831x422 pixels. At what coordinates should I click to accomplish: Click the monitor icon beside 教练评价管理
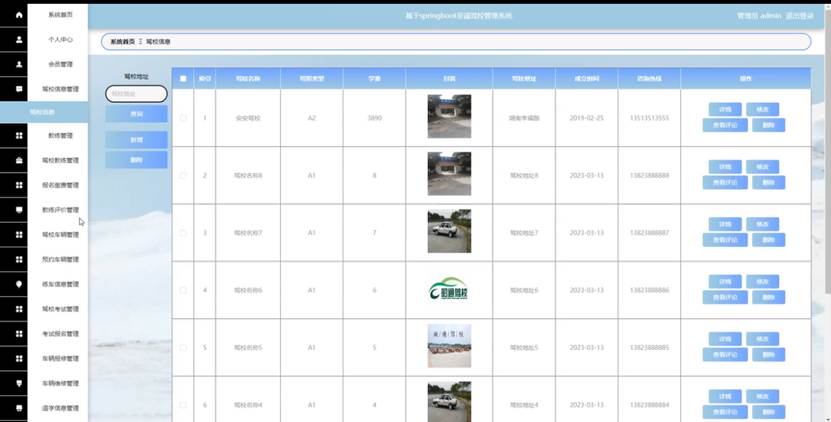(19, 210)
